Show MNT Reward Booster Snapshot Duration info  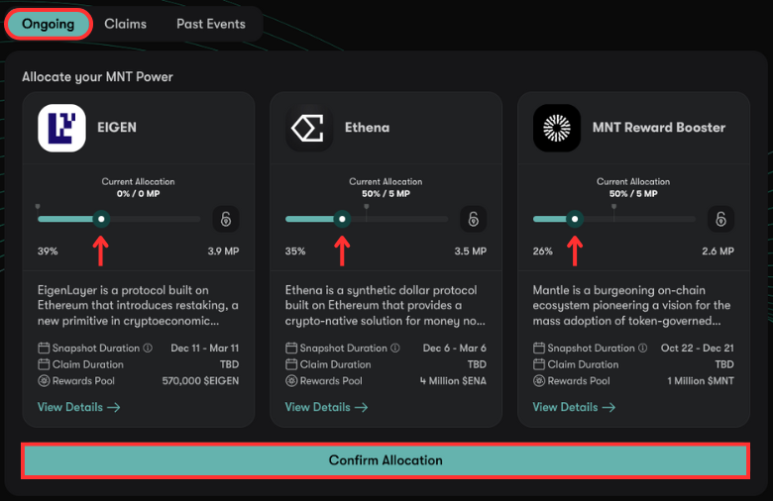[x=642, y=348]
